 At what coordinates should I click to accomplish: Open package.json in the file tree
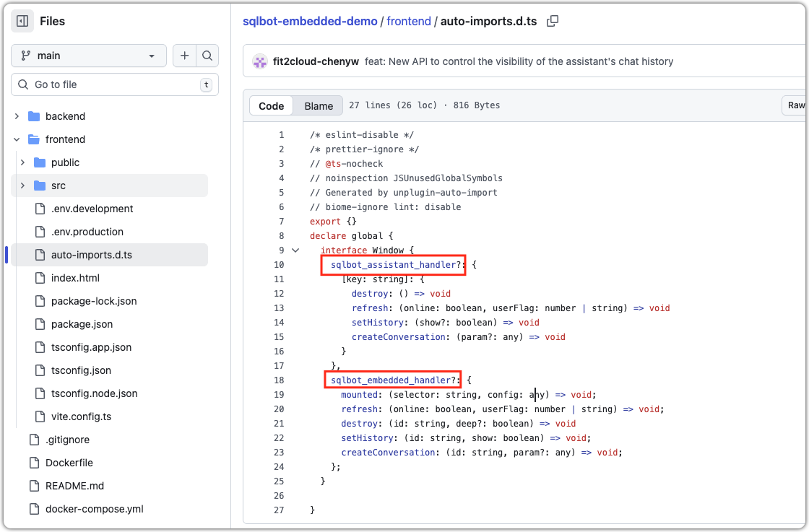tap(82, 324)
